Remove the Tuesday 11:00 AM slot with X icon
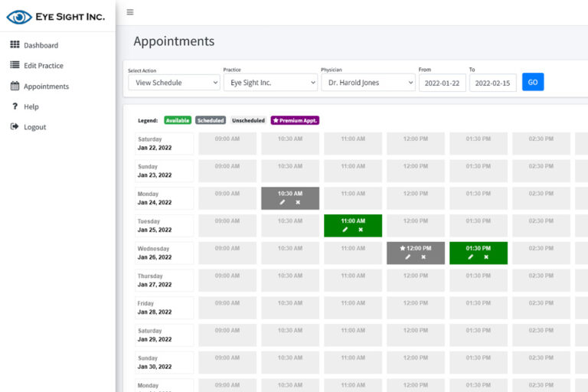 click(361, 230)
